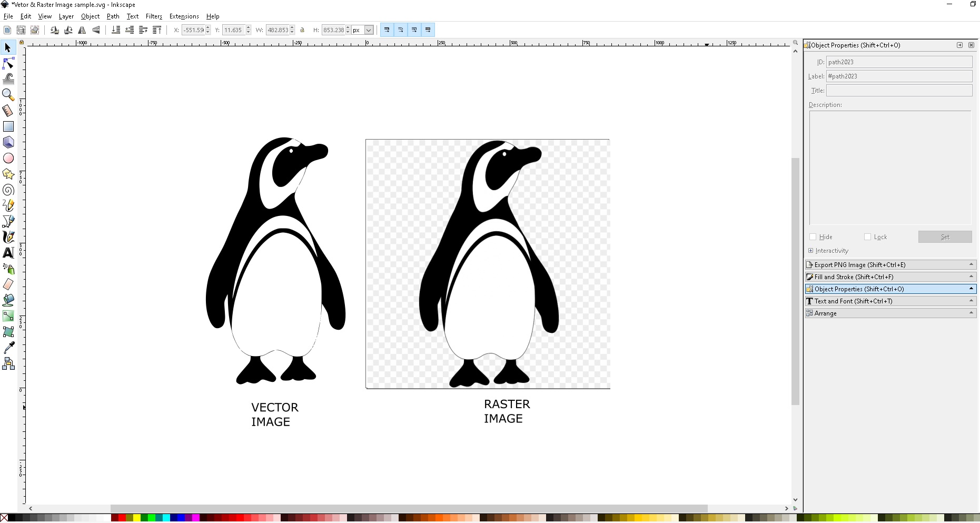Select the Text tool
The width and height of the screenshot is (980, 523).
(8, 253)
